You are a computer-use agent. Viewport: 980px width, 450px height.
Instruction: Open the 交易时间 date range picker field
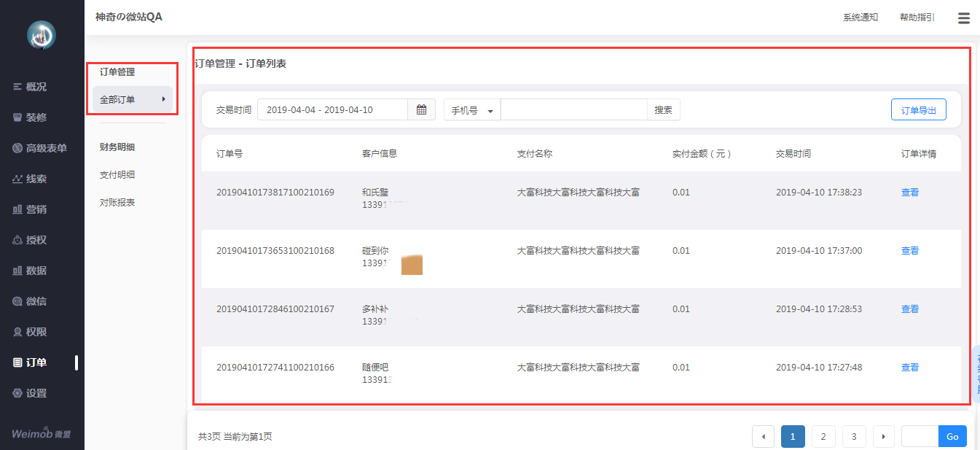coord(332,109)
